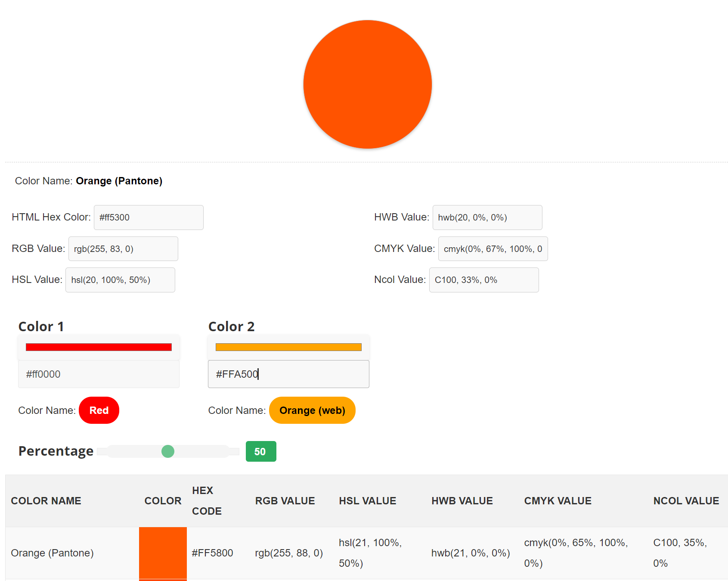Click the Orange (Pantone) table row name
This screenshot has width=728, height=581.
pos(52,553)
